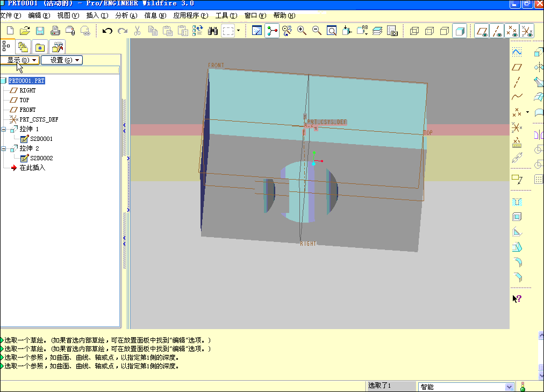This screenshot has height=392, width=544.
Task: Open the 智能 selection filter combo box
Action: pyautogui.click(x=466, y=387)
